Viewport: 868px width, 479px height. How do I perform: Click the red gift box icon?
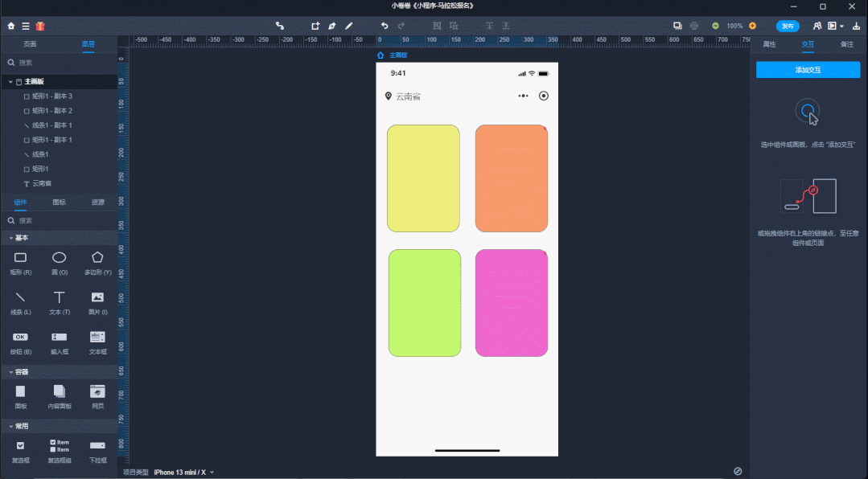pyautogui.click(x=40, y=26)
